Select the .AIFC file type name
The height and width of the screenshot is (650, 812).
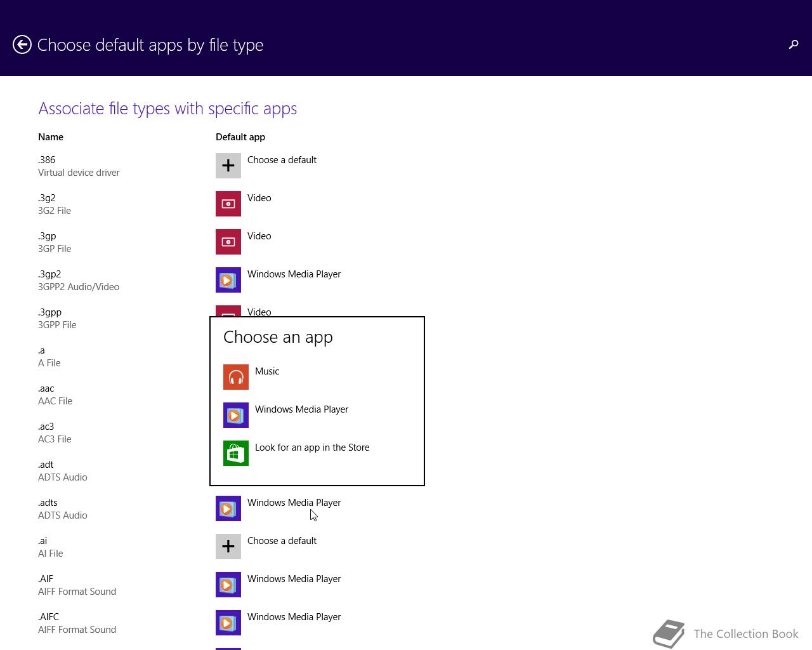coord(48,617)
